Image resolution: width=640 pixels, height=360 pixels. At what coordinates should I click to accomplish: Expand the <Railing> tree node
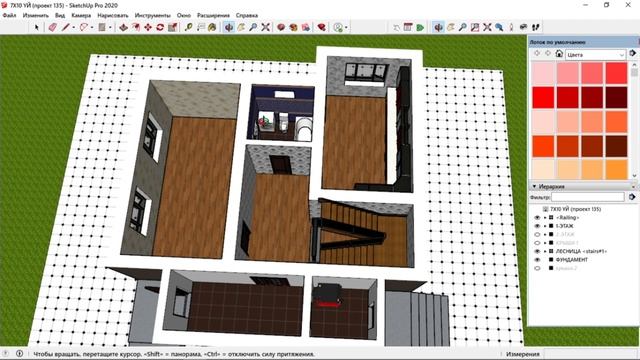point(544,218)
